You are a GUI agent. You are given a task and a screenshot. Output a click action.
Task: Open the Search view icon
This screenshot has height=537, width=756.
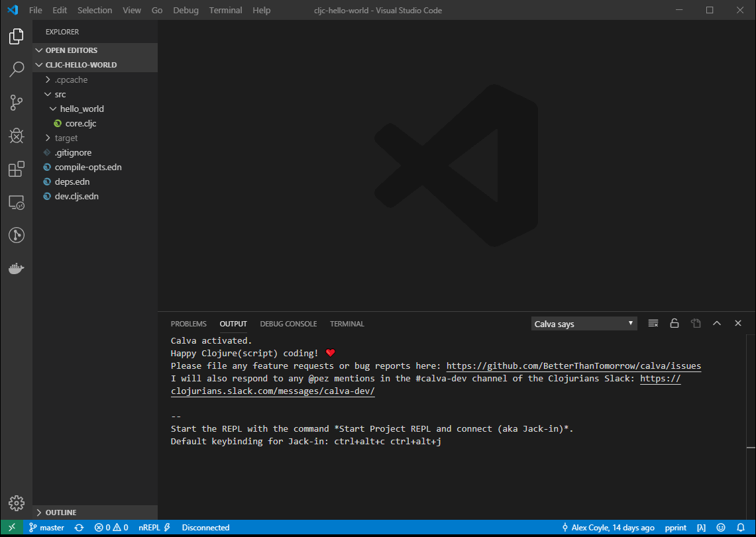[x=17, y=70]
